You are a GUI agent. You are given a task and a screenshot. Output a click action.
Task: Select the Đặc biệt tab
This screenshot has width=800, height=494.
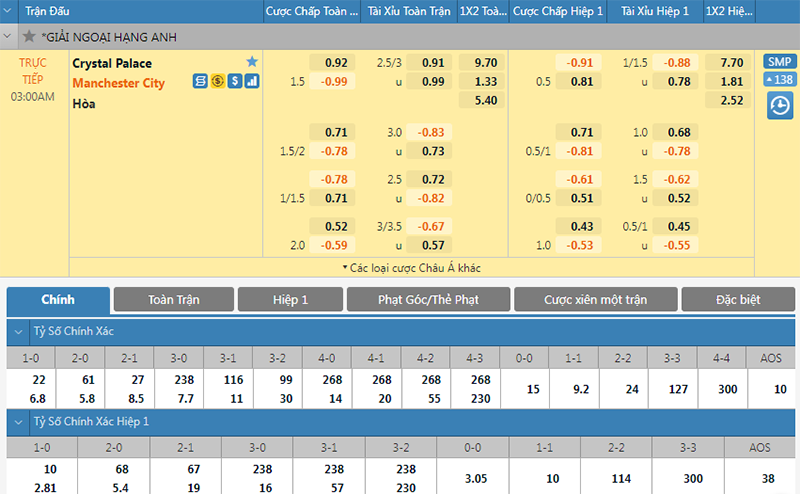738,300
